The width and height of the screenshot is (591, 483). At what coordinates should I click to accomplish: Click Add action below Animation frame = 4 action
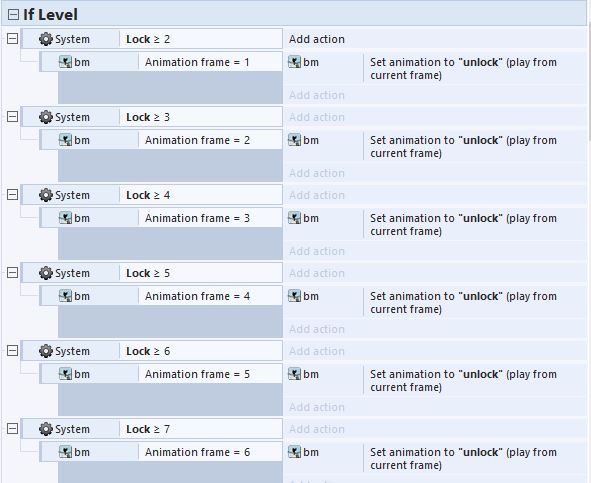click(317, 329)
